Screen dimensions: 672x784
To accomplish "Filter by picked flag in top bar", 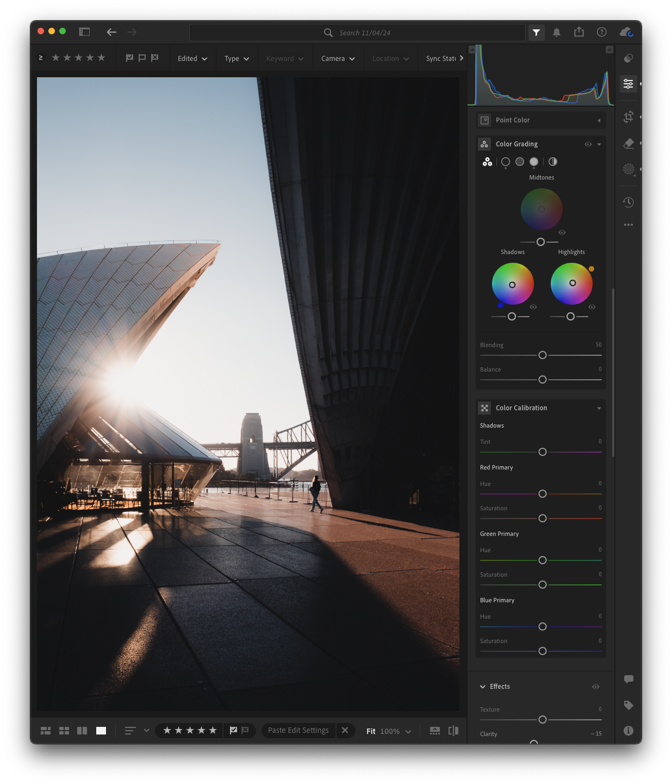I will (129, 58).
